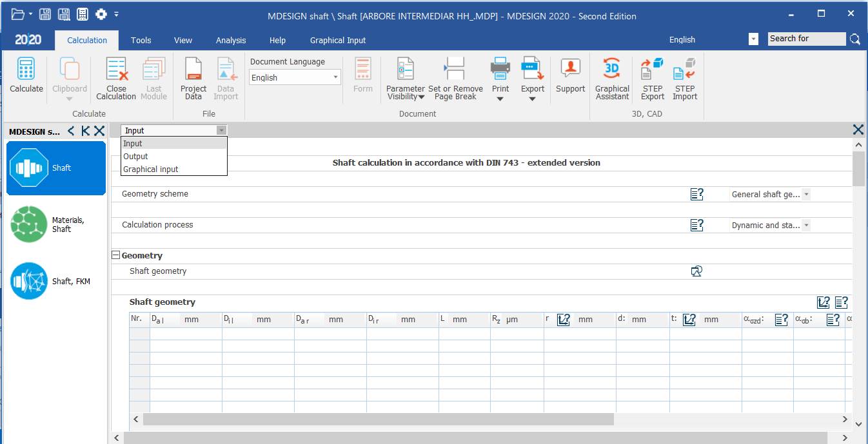Click the go-to-first arrow in the module panel header
Screen dimensions: 868x444
(x=85, y=131)
